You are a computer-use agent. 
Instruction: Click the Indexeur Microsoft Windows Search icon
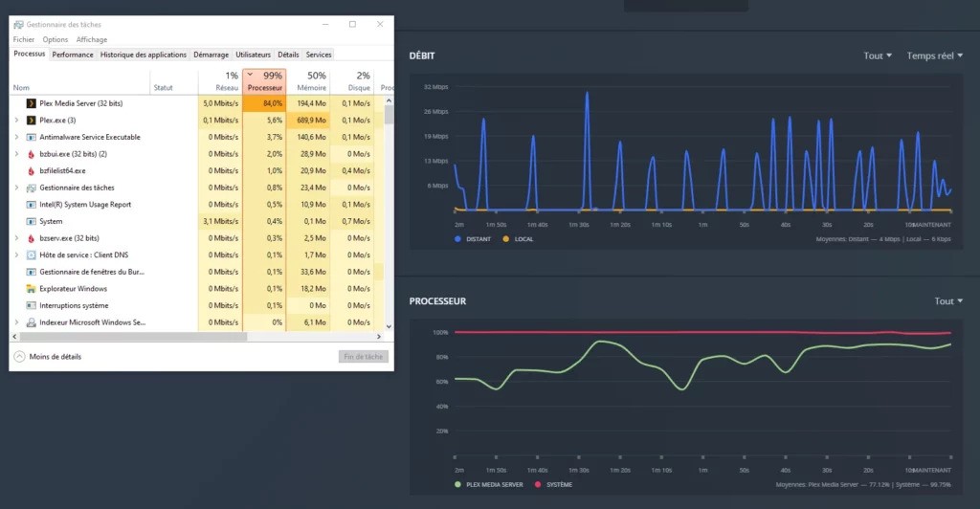(31, 322)
